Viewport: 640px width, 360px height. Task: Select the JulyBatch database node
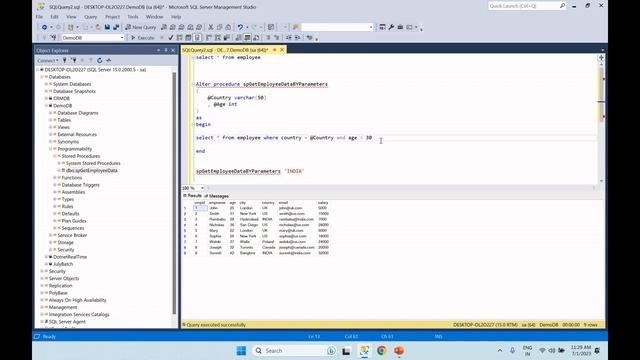(63, 264)
